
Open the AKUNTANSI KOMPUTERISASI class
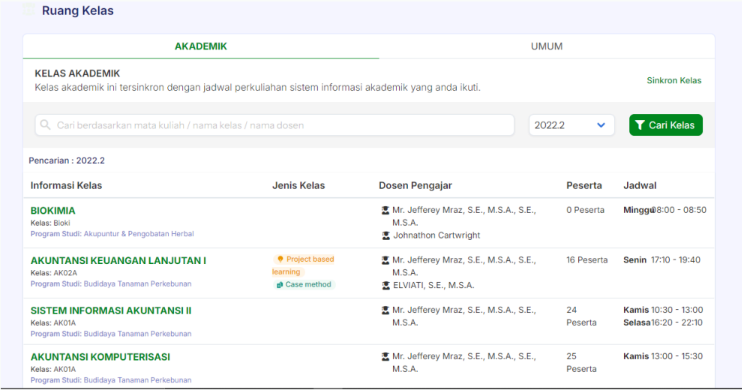(x=100, y=357)
